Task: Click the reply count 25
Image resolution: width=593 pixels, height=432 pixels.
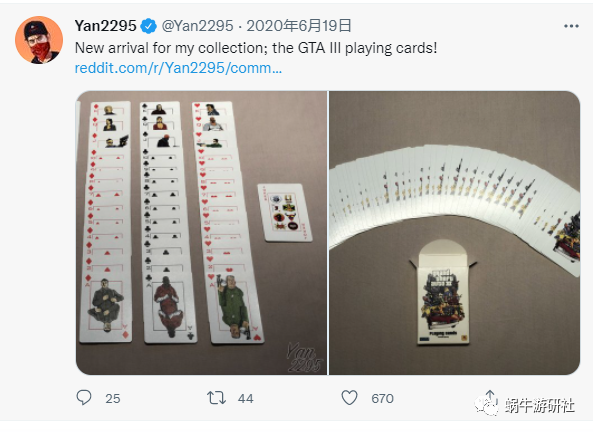Action: [x=113, y=398]
